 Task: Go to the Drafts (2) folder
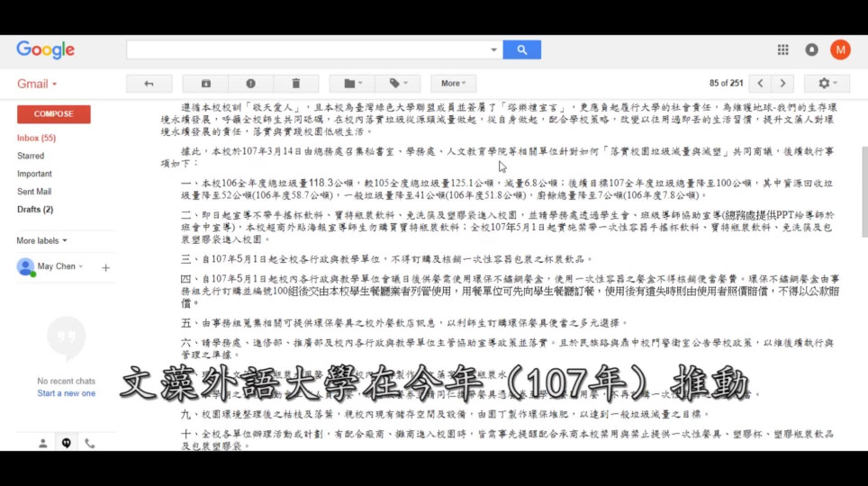[35, 210]
